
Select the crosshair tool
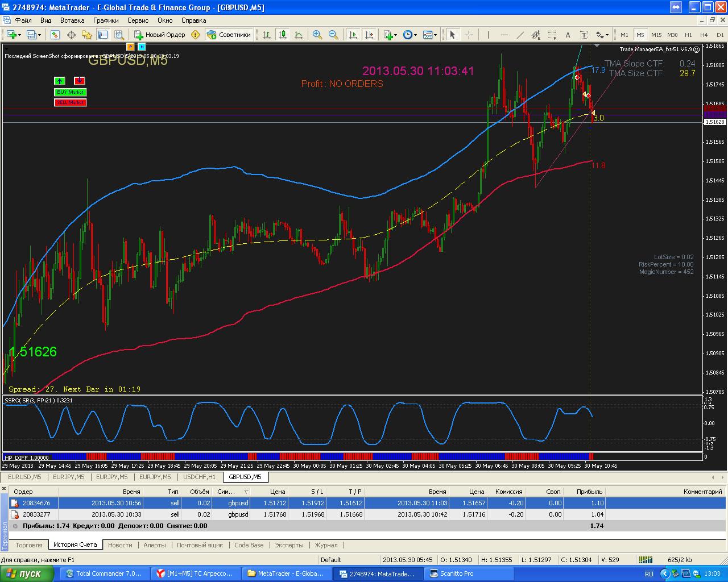tap(469, 35)
